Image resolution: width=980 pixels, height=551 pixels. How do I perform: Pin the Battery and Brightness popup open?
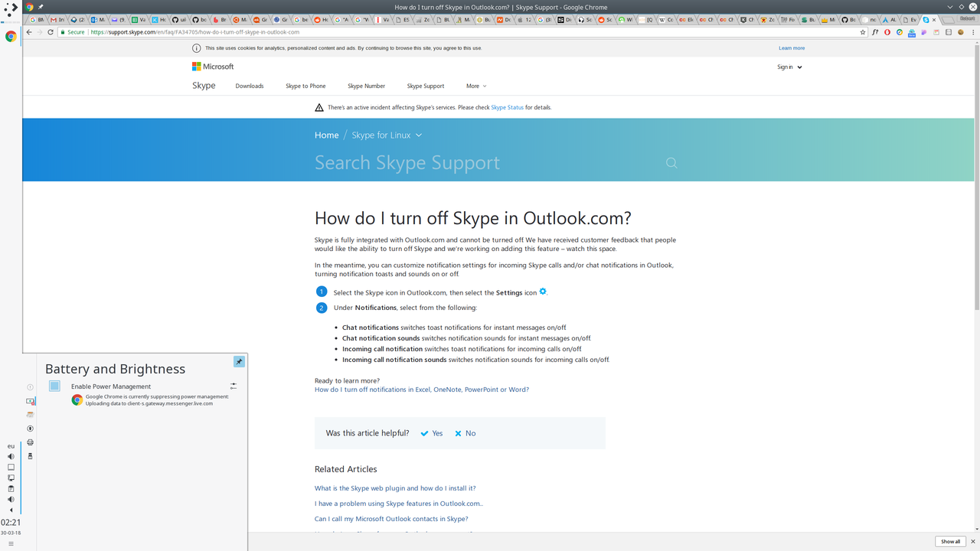(x=239, y=361)
